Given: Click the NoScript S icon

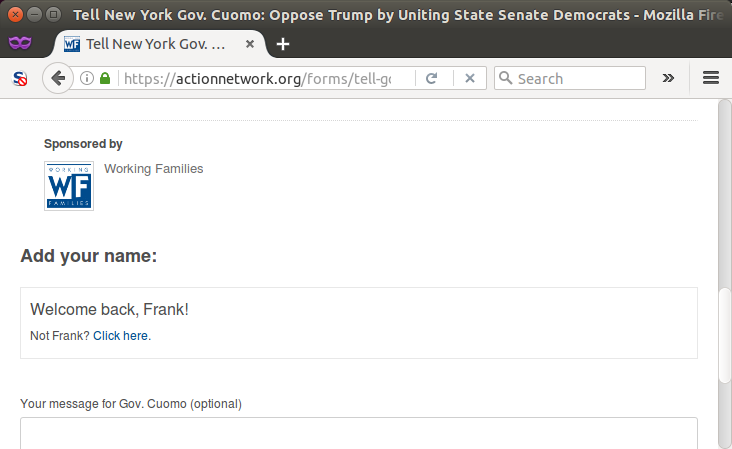Looking at the screenshot, I should click(x=20, y=78).
